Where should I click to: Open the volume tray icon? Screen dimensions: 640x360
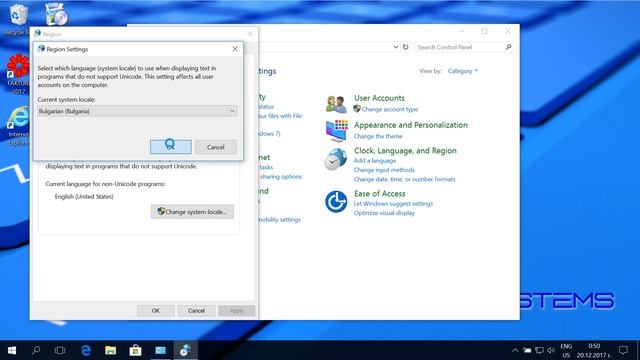pos(551,350)
